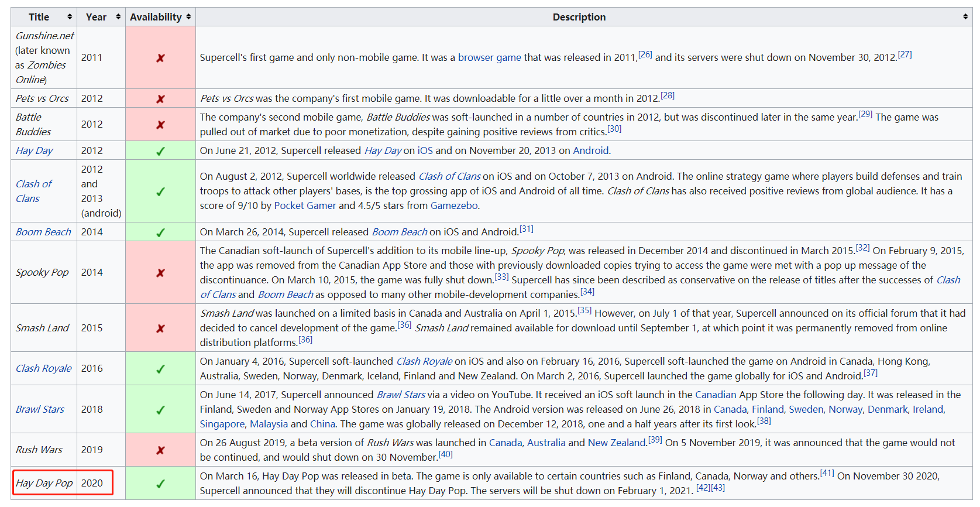980x507 pixels.
Task: Open Ireland link in Brawl Stars description
Action: tap(929, 409)
